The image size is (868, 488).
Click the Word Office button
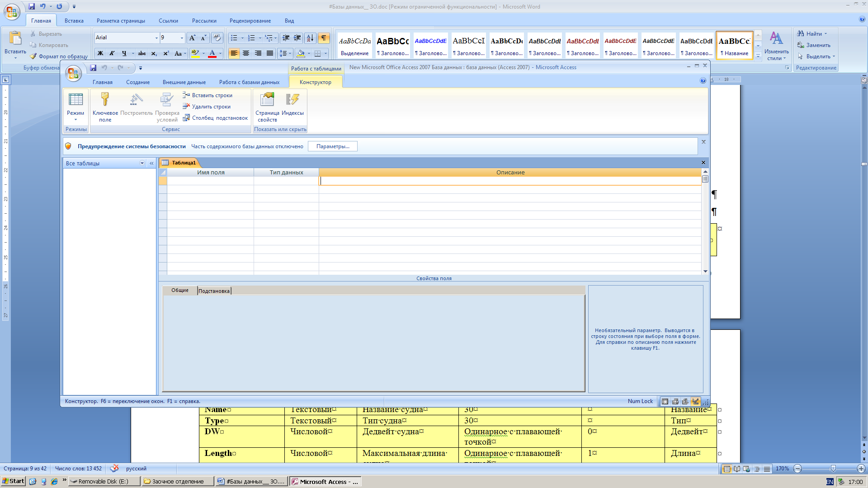coord(12,12)
